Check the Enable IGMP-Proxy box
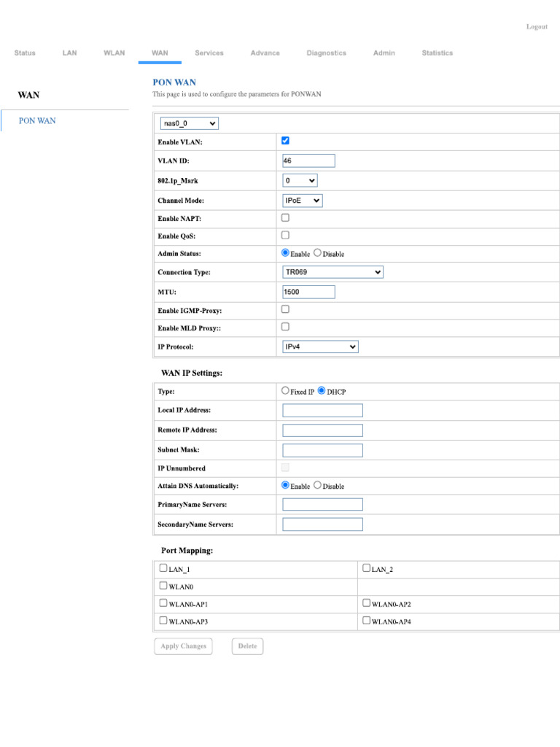Viewport: 560px width, 747px height. (x=285, y=309)
